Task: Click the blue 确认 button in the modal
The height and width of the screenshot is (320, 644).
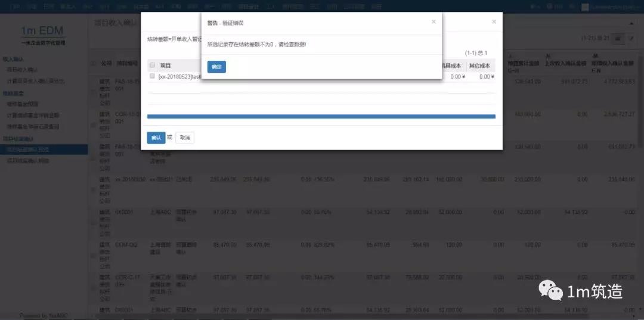Action: (156, 138)
